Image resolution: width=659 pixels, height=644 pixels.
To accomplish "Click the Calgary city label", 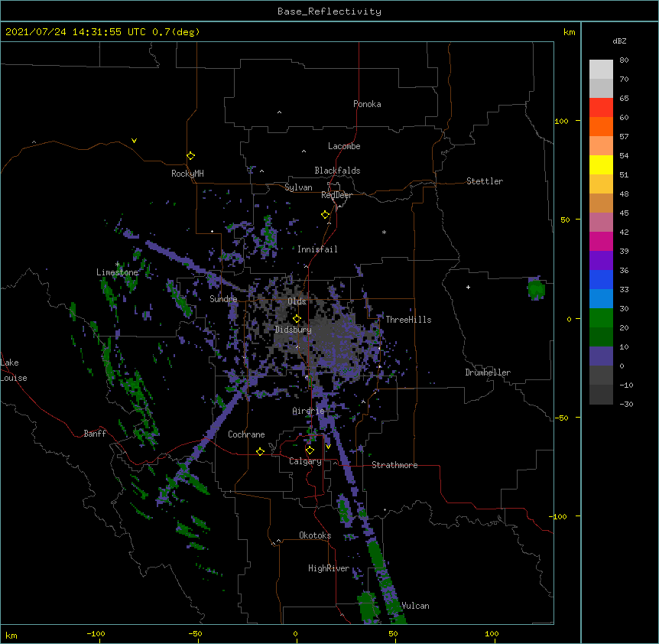I will pyautogui.click(x=306, y=461).
